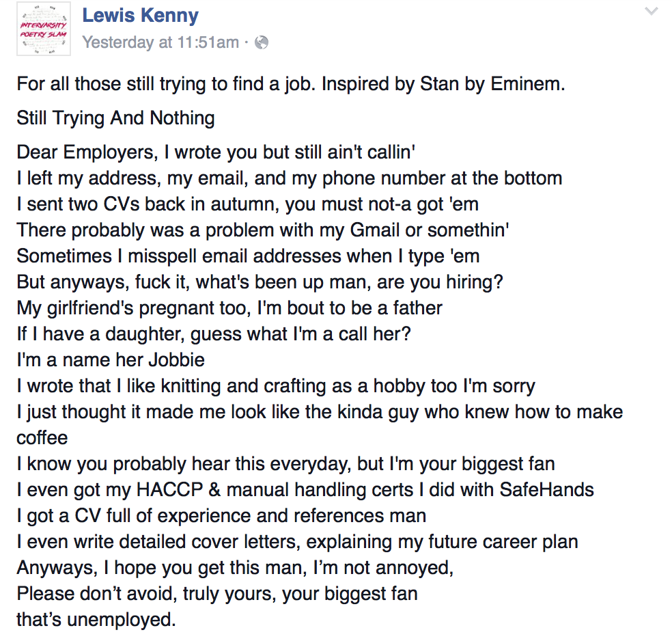Viewport: 672px width, 641px height.
Task: Click the line Please don't avoid, truly yours
Action: coord(217,594)
